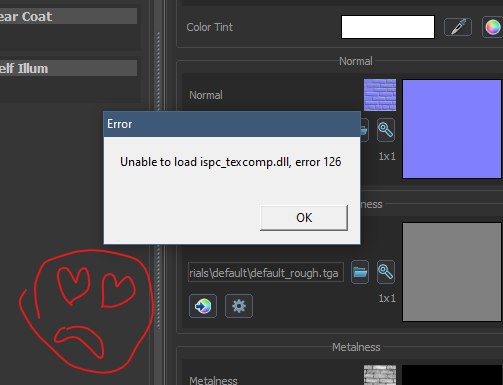The height and width of the screenshot is (385, 503).
Task: Click the partly hidden folder icon in Normal row
Action: [x=364, y=130]
